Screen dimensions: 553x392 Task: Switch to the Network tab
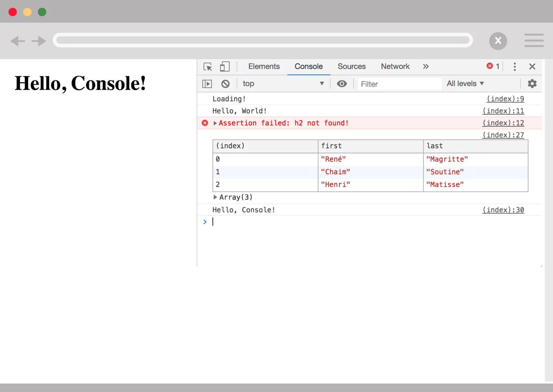click(395, 67)
